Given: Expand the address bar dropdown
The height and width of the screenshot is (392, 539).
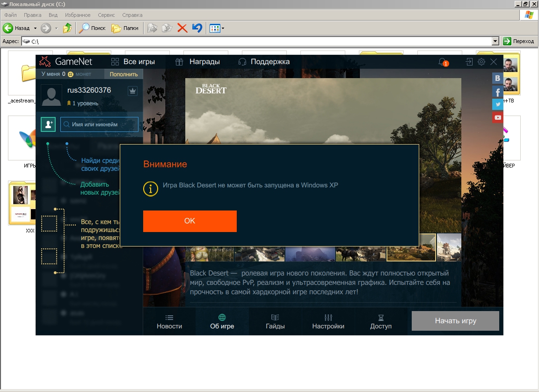Looking at the screenshot, I should coord(495,41).
